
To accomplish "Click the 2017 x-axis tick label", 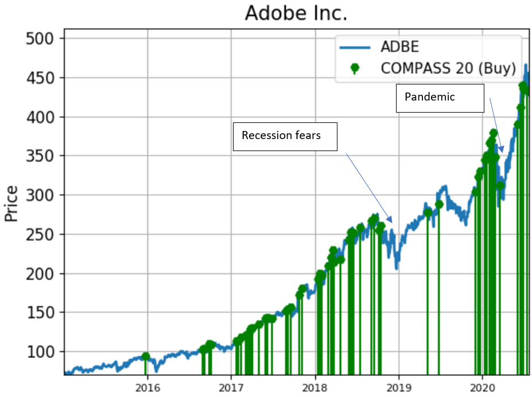I will [x=231, y=387].
